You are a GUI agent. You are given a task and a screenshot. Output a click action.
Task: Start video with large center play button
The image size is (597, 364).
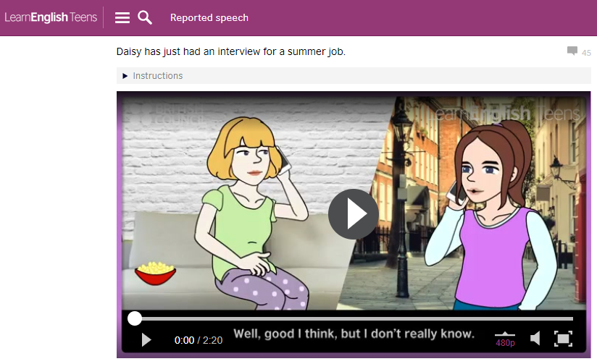coord(354,214)
